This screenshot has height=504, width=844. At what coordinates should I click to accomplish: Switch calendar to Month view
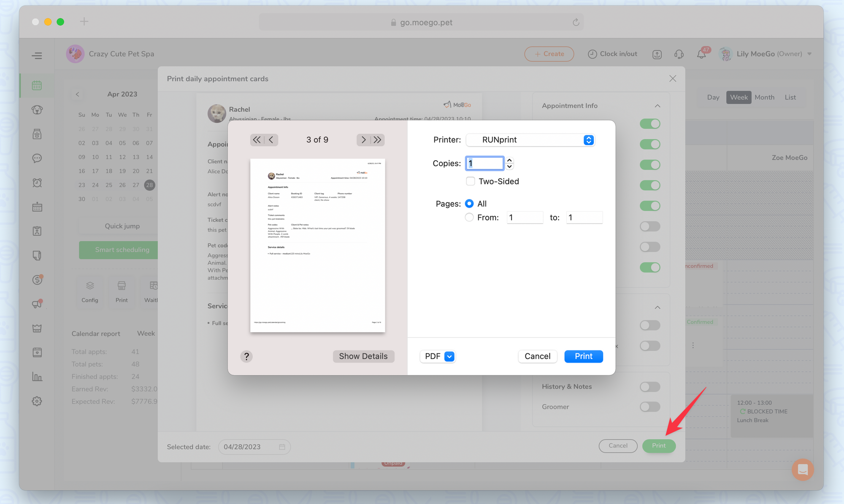pyautogui.click(x=764, y=97)
